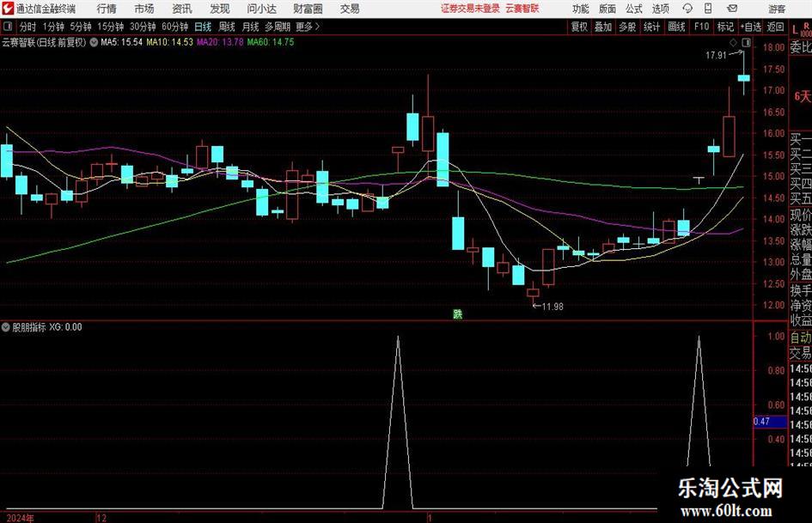Click the L indicator icon on right panel
Viewport: 812px width, 523px height.
click(796, 29)
